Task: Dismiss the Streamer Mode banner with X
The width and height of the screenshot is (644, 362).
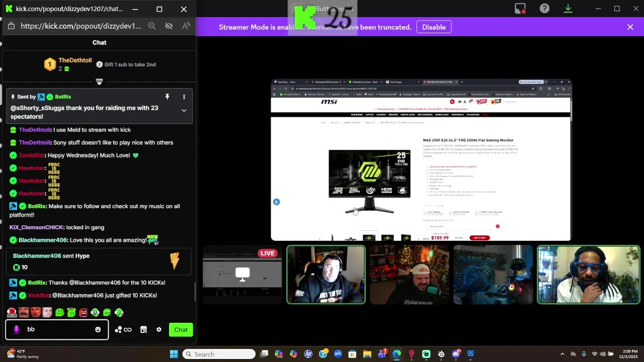Action: pos(630,27)
